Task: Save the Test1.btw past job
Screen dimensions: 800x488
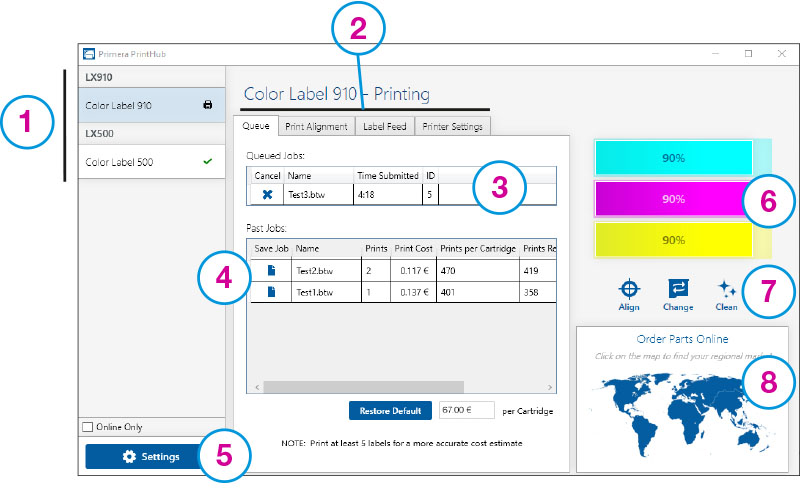Action: (x=271, y=291)
